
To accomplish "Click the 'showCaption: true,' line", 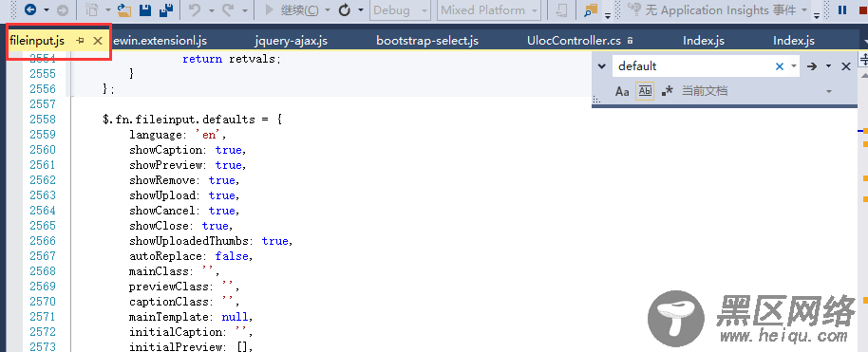I will tap(188, 150).
